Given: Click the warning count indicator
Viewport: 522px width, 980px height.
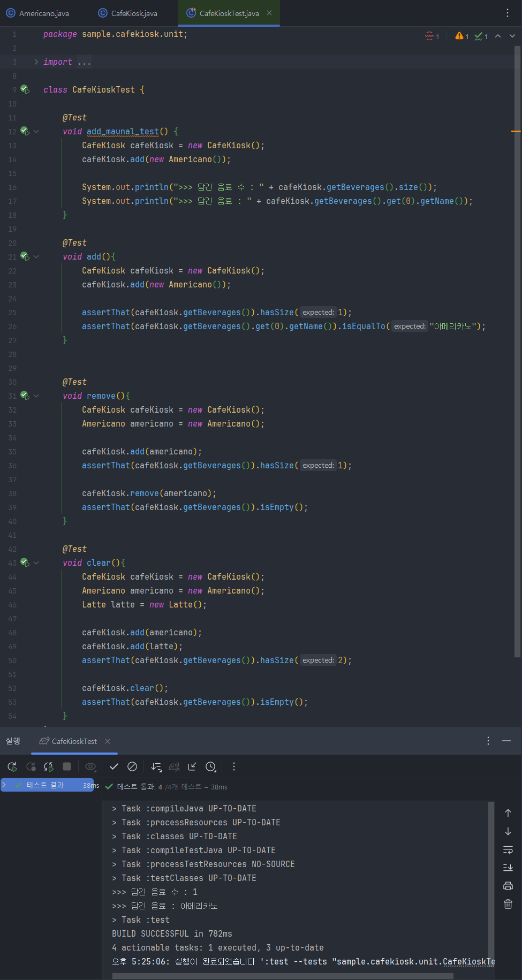Looking at the screenshot, I should (462, 36).
